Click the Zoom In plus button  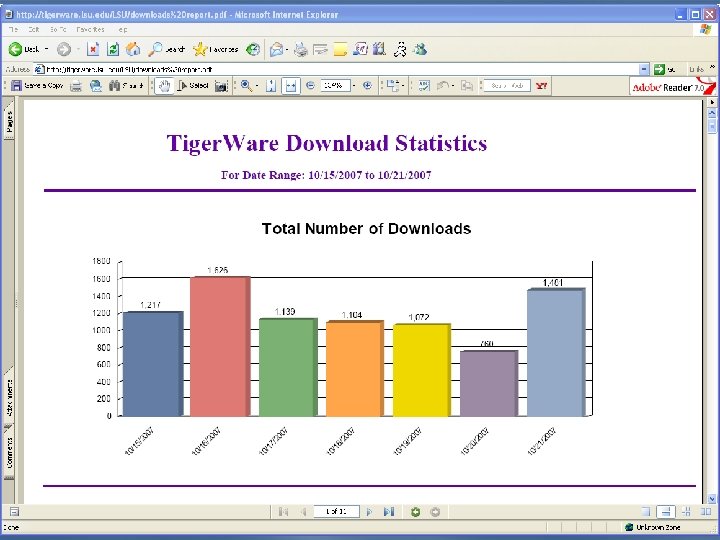(367, 85)
